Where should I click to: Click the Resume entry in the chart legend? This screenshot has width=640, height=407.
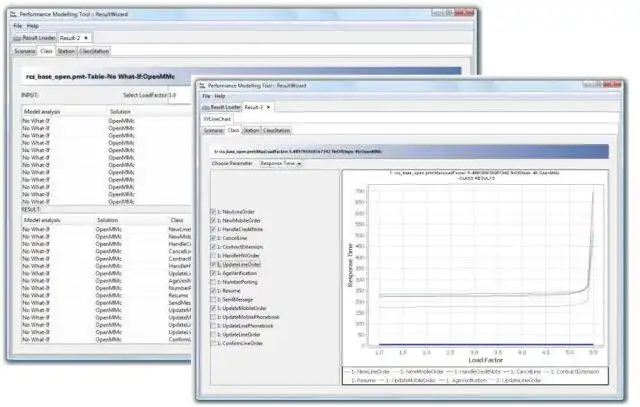tap(361, 380)
